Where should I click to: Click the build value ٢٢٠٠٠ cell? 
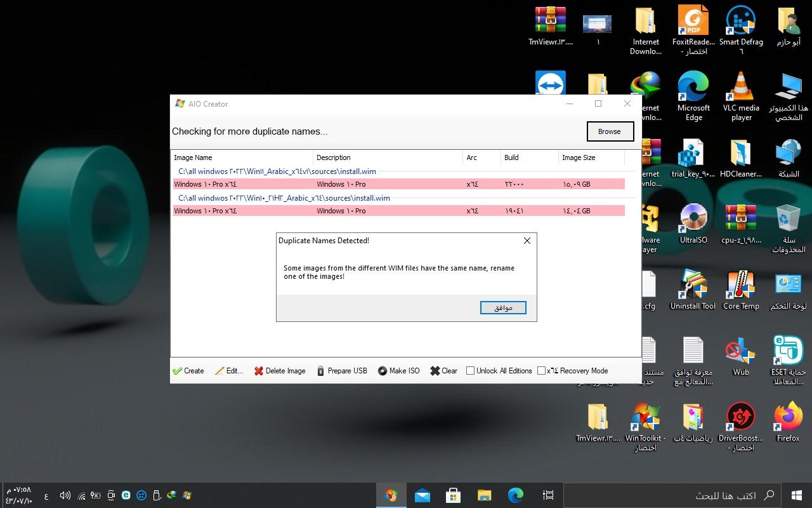tap(514, 184)
